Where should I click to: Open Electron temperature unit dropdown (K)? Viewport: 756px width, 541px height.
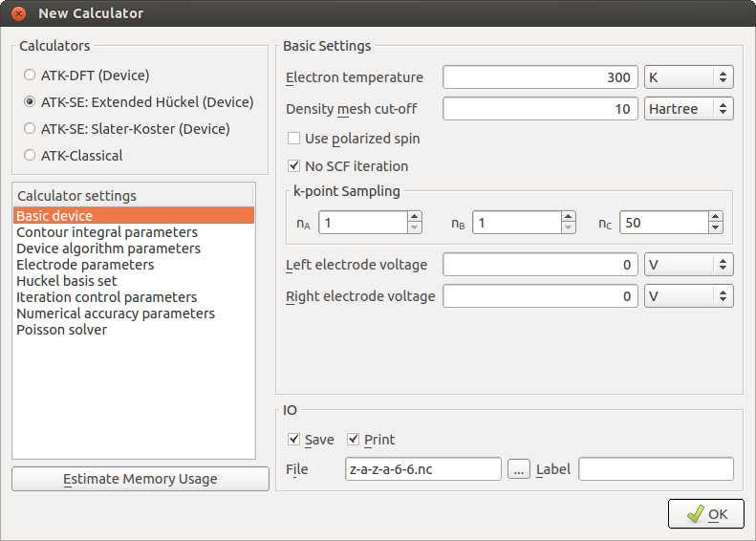688,77
